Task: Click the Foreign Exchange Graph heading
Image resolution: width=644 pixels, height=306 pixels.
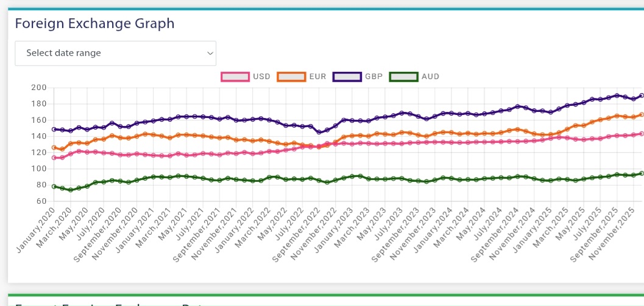Action: 94,23
